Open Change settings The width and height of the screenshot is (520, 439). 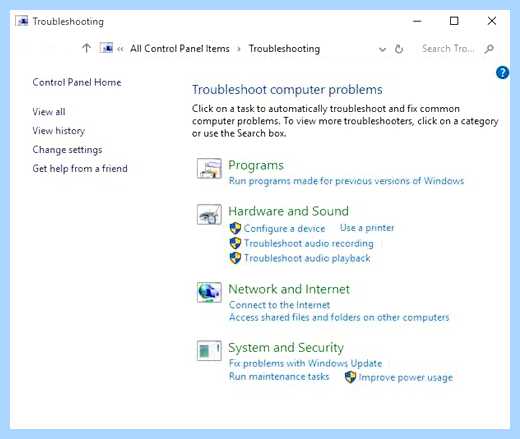pos(67,150)
